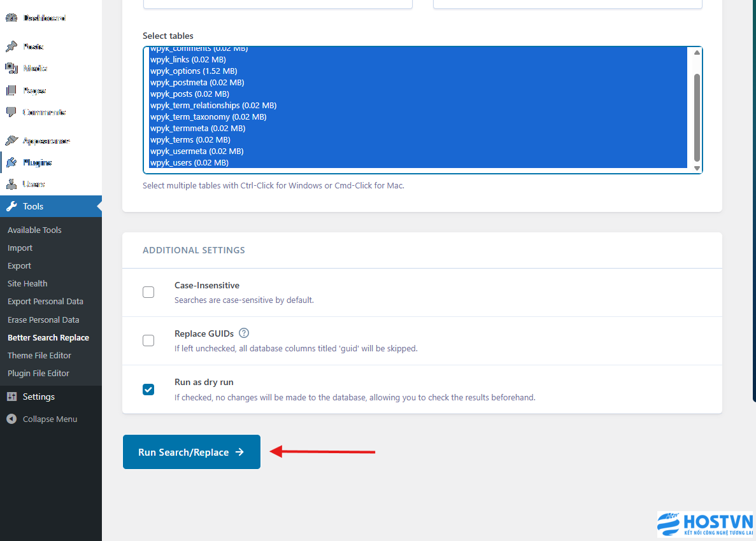Open the Export Personal Data link

(45, 302)
